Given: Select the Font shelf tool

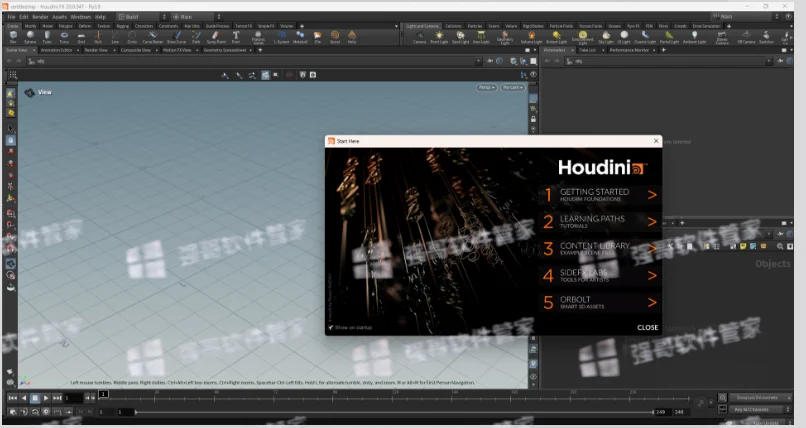Looking at the screenshot, I should (x=236, y=37).
